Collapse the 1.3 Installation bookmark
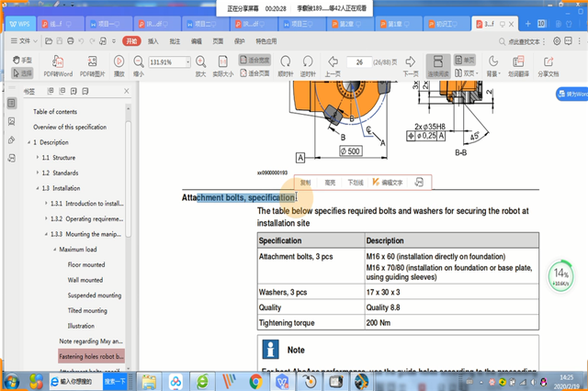 click(38, 188)
